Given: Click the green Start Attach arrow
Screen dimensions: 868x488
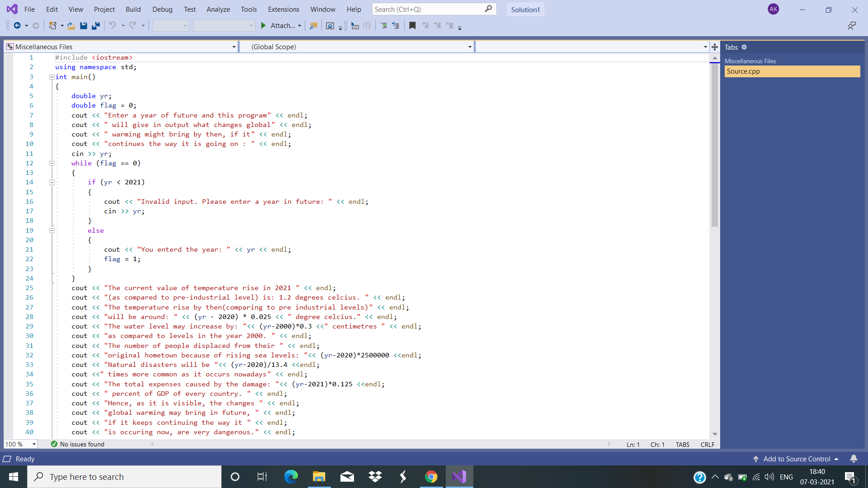Looking at the screenshot, I should pos(264,26).
